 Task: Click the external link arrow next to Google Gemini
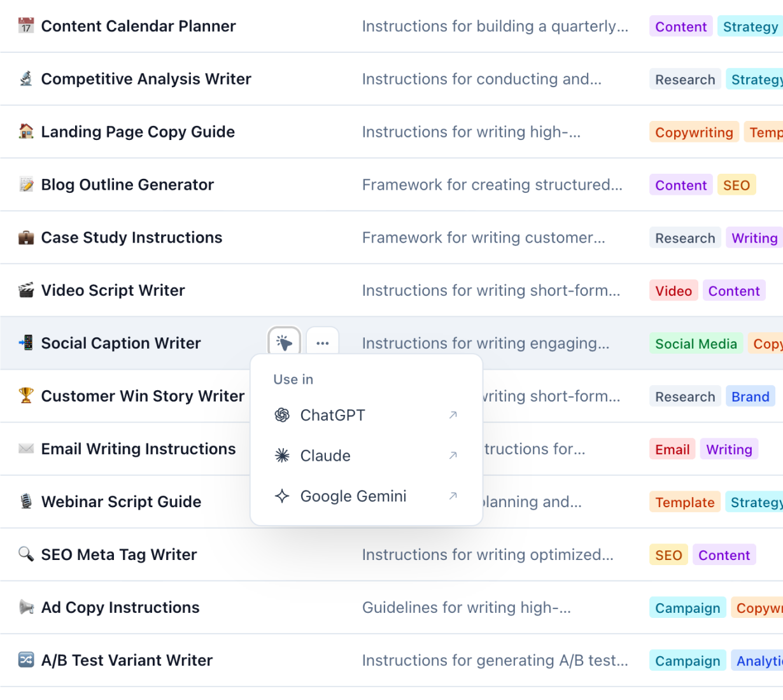453,496
